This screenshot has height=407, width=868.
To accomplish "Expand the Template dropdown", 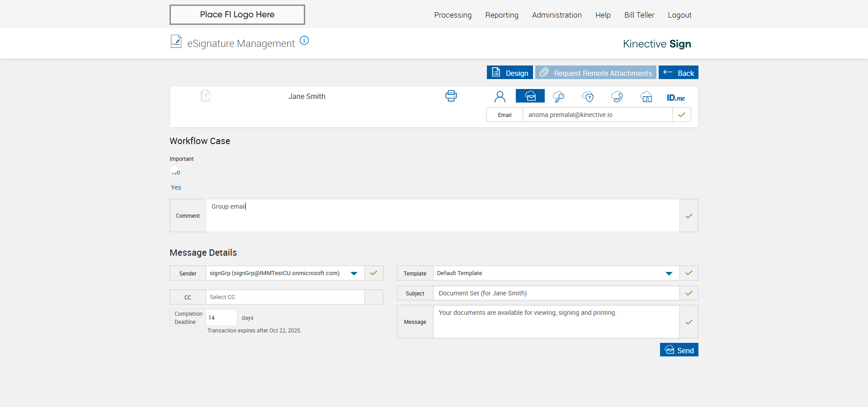I will click(669, 273).
